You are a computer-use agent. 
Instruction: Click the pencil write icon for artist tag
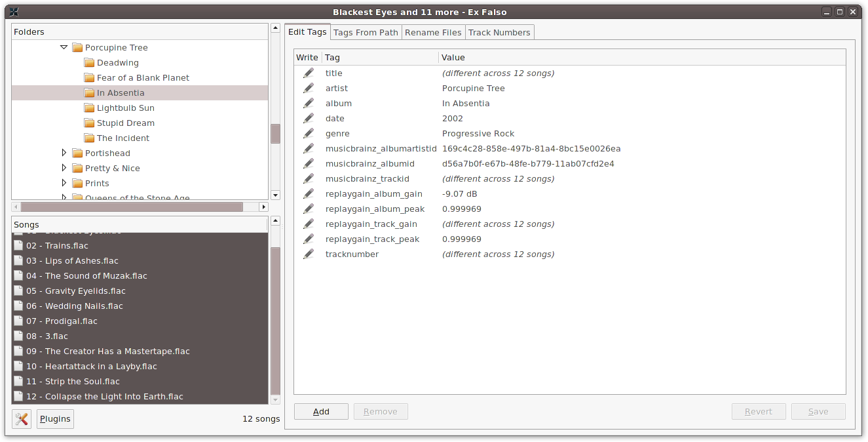click(x=309, y=88)
